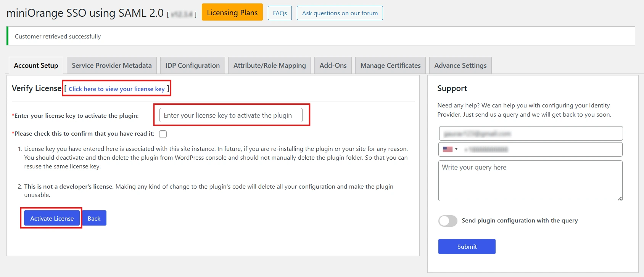Click here to view your license key link

(x=116, y=89)
